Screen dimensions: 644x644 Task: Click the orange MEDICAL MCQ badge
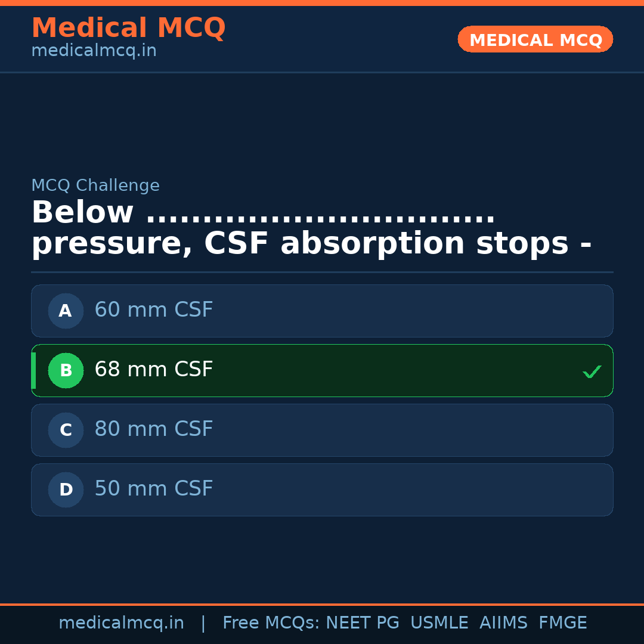point(535,39)
